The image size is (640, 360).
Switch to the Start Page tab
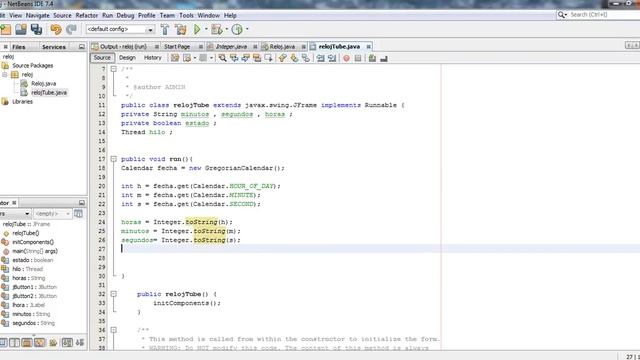coord(177,47)
